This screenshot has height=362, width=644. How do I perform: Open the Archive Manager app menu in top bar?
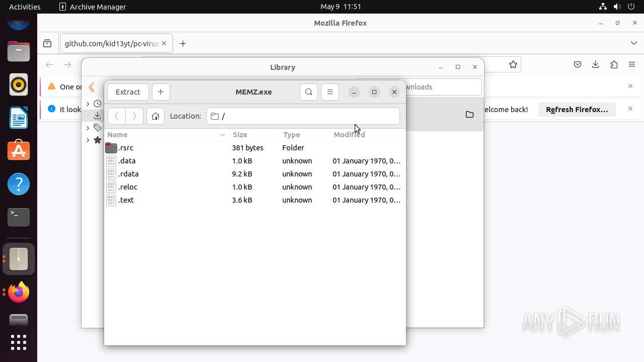click(x=93, y=7)
